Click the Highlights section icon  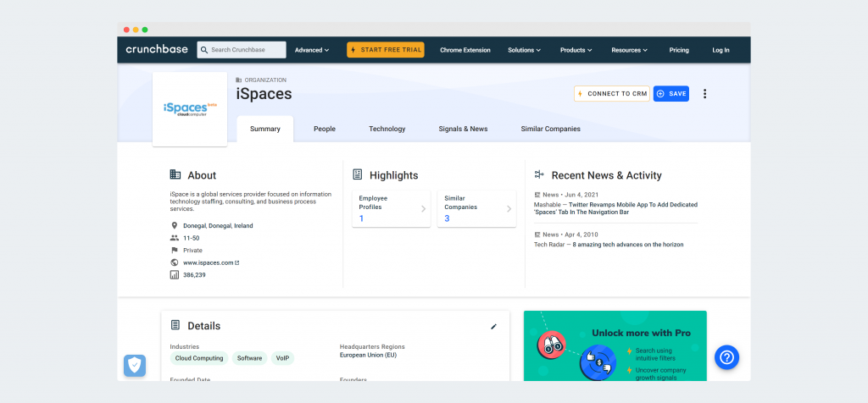(x=358, y=174)
